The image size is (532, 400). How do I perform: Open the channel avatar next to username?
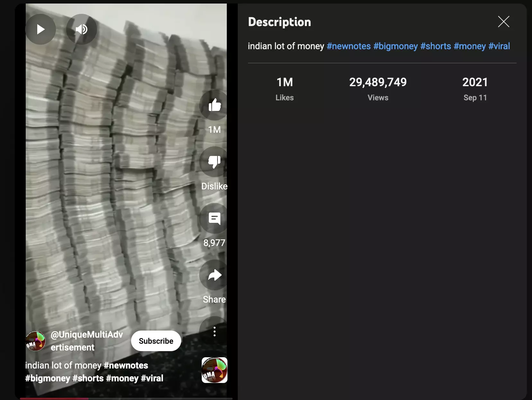pos(35,341)
